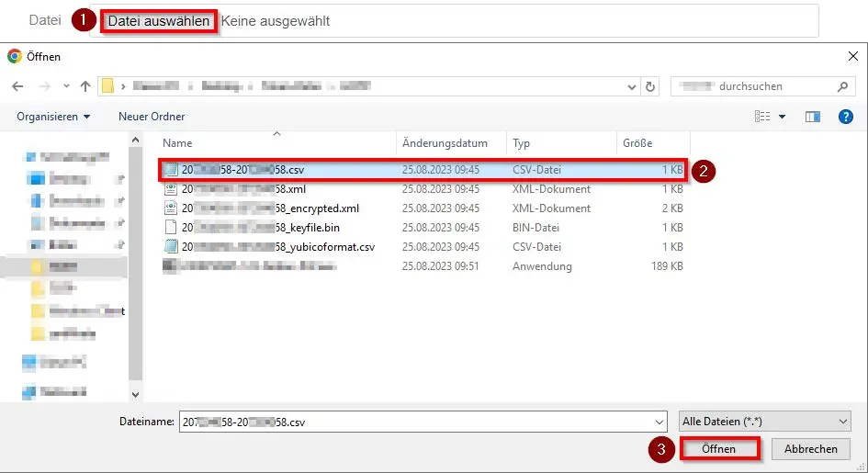Click the Dateiname input field
868x473 pixels.
click(x=413, y=421)
